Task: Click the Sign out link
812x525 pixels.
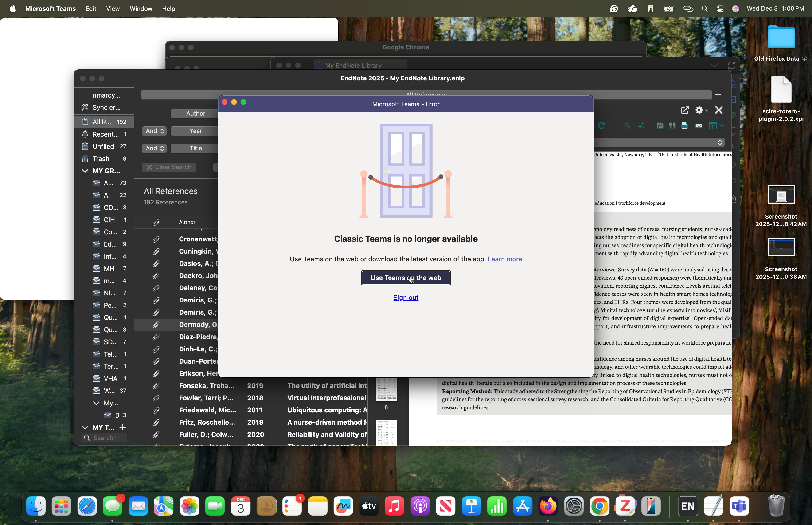Action: tap(406, 298)
